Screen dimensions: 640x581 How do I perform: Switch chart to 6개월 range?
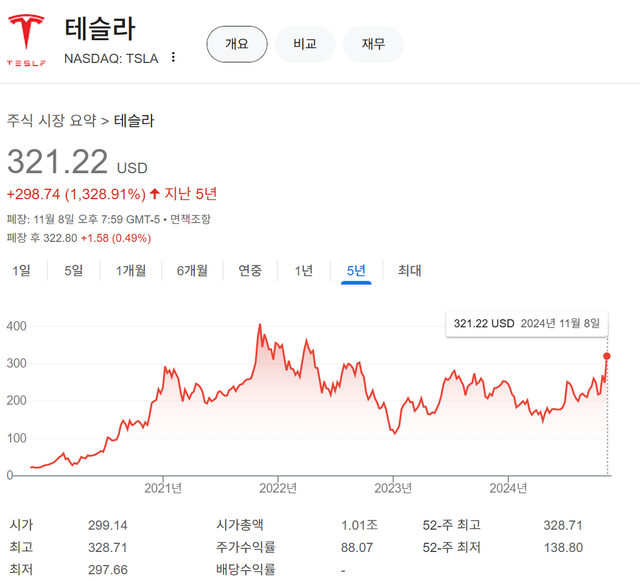pyautogui.click(x=192, y=270)
